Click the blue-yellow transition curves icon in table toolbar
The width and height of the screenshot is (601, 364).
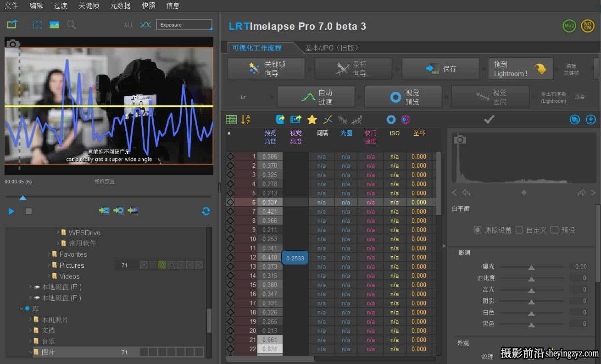tap(328, 120)
